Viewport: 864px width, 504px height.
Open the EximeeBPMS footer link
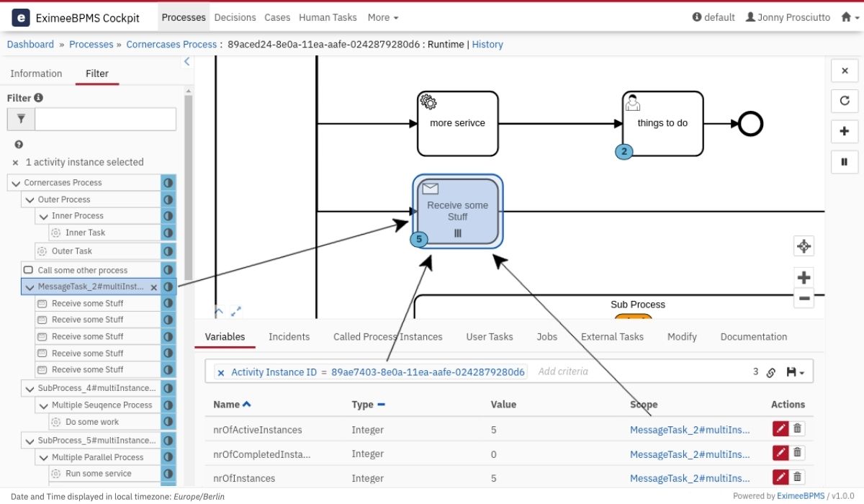(x=800, y=495)
